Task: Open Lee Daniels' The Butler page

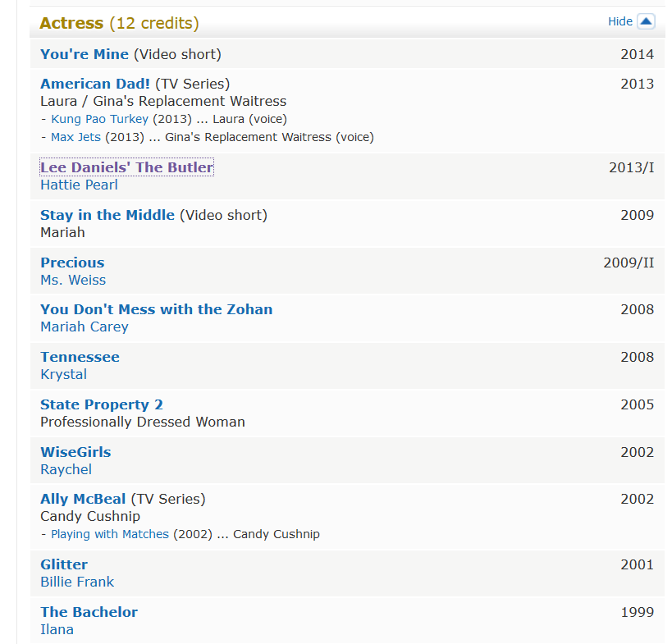Action: point(126,167)
